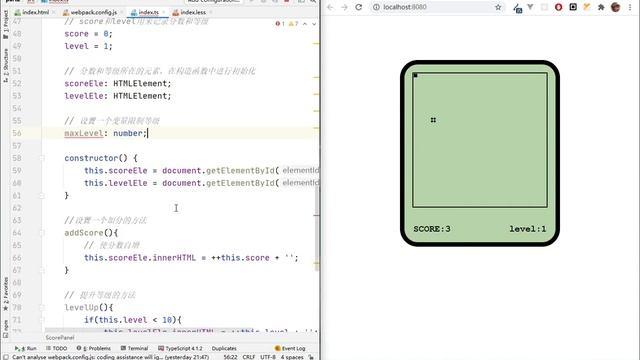Click the webpack.config.js status bar message
Image resolution: width=640 pixels, height=360 pixels.
[110, 357]
